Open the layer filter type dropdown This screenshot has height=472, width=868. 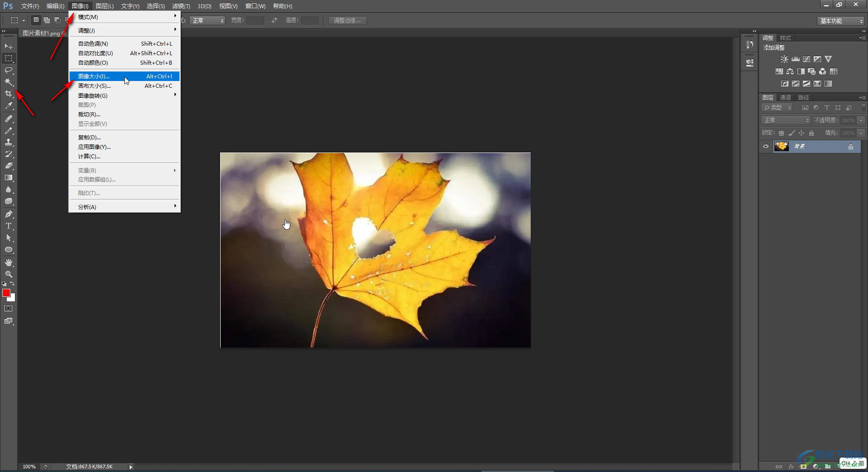(x=777, y=108)
